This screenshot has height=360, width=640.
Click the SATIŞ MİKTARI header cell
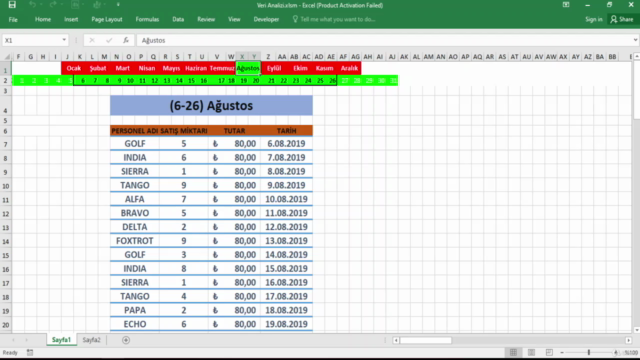[x=184, y=131]
